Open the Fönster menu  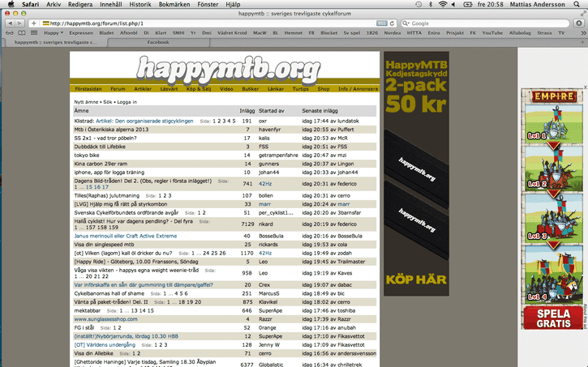coord(208,4)
